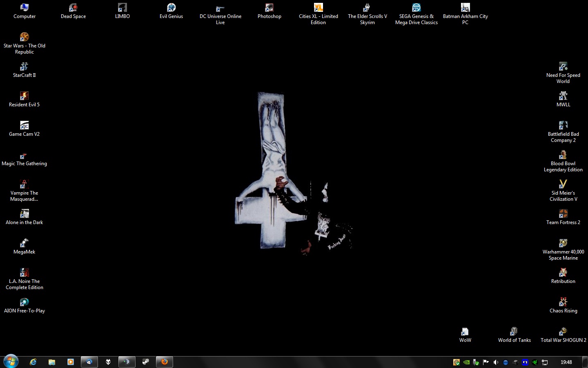
Task: Click the blue orb tray icon
Action: click(x=506, y=362)
